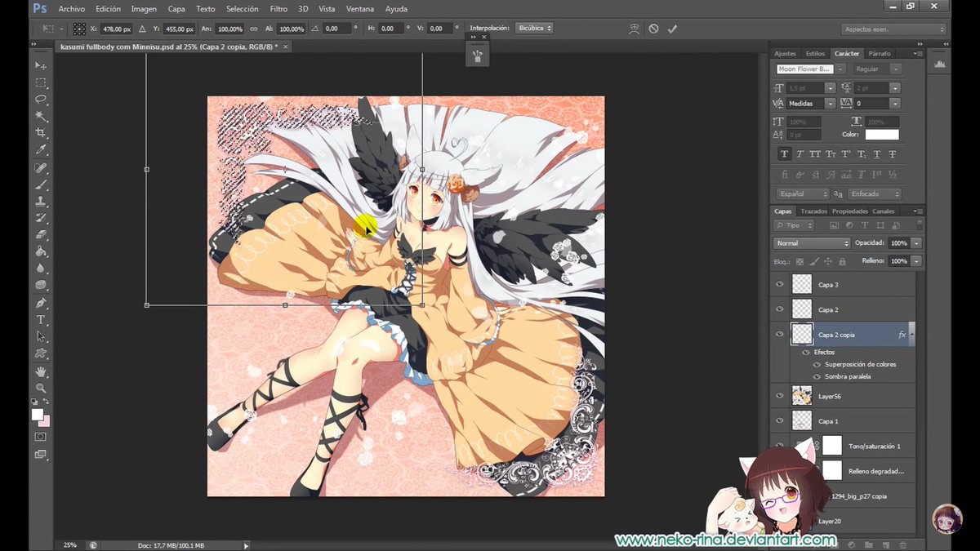Viewport: 980px width, 551px height.
Task: Hide the Sombra paralela effect
Action: (x=817, y=376)
